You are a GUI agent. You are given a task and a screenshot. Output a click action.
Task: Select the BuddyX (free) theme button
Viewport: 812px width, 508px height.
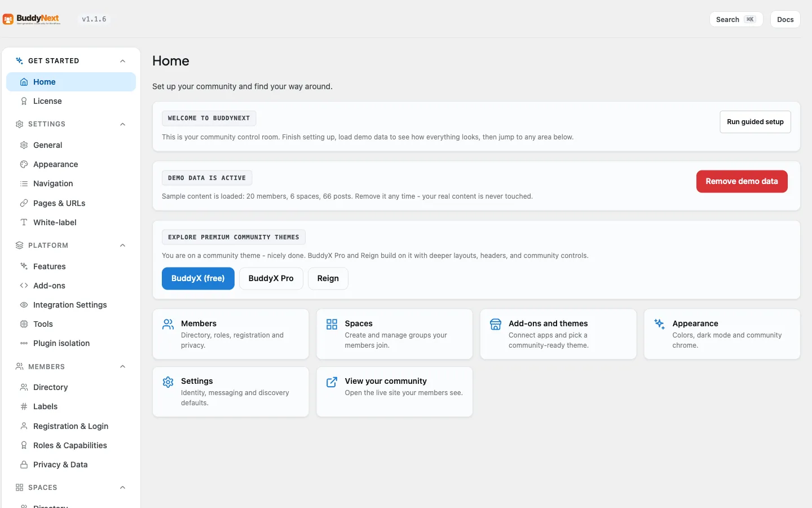(x=198, y=278)
